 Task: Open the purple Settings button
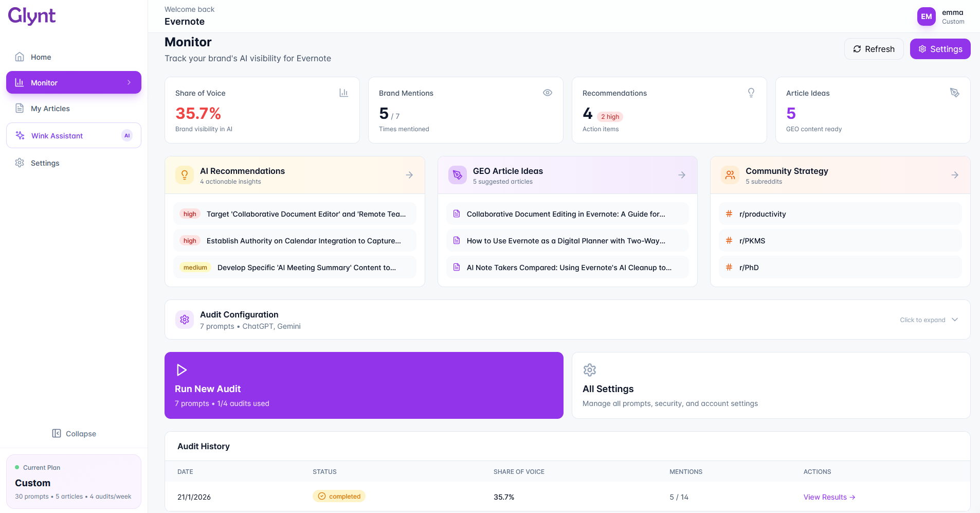(x=940, y=49)
